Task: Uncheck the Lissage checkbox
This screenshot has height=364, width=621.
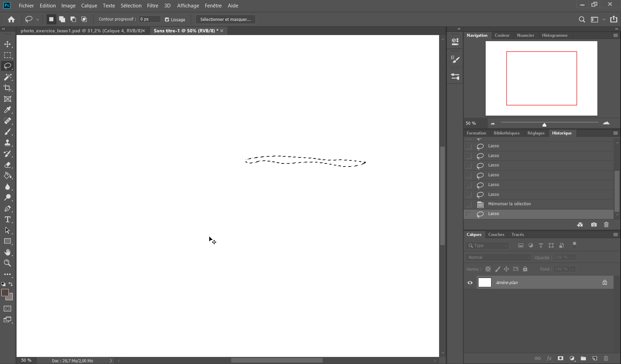Action: 167,20
